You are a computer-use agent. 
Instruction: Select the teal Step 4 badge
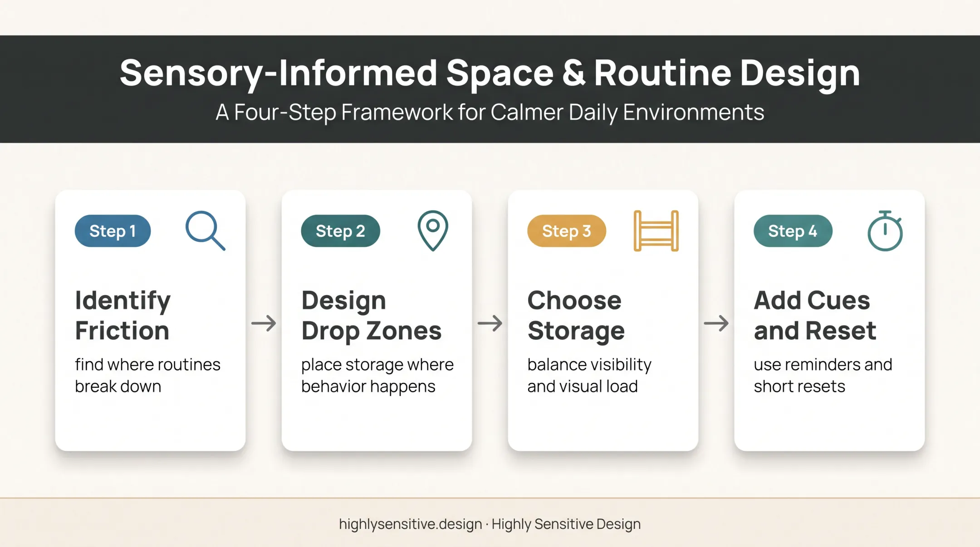(793, 231)
